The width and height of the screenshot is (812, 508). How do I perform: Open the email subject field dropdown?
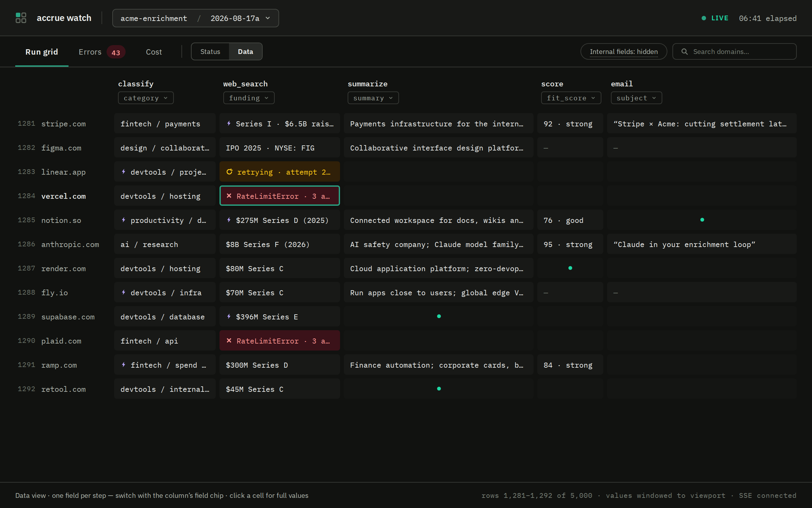coord(636,98)
